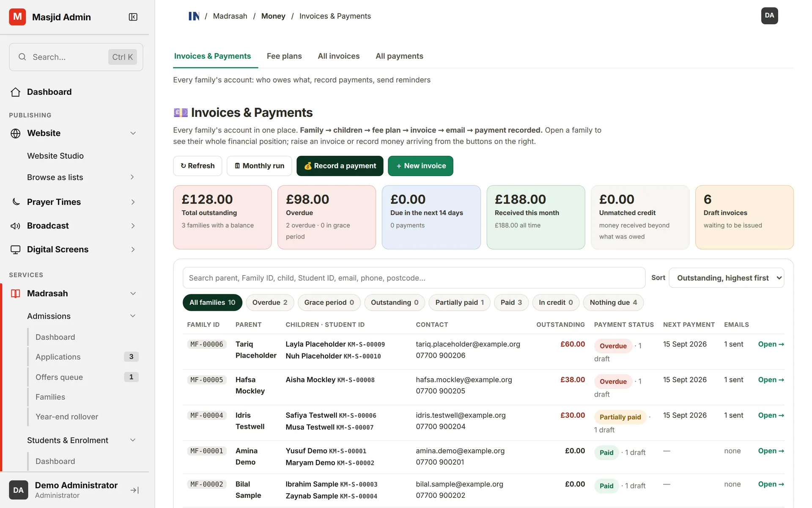This screenshot has height=508, width=812.
Task: Click the Refresh button
Action: [198, 166]
